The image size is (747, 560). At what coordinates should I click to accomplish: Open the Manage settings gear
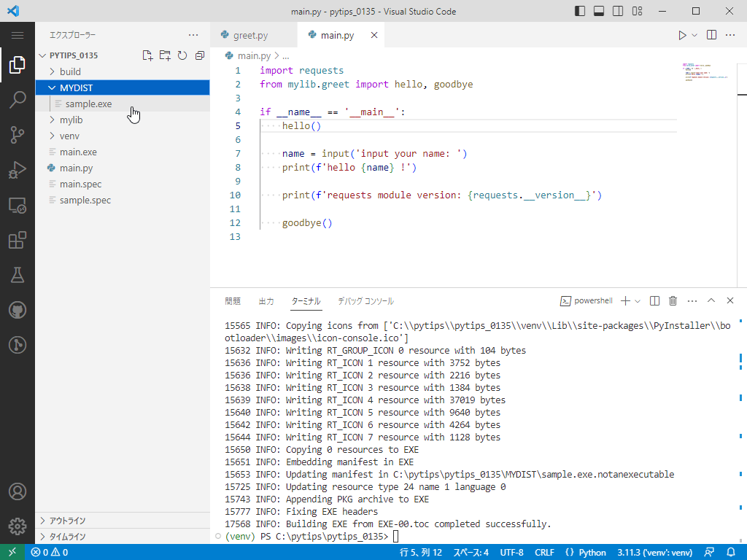18,526
